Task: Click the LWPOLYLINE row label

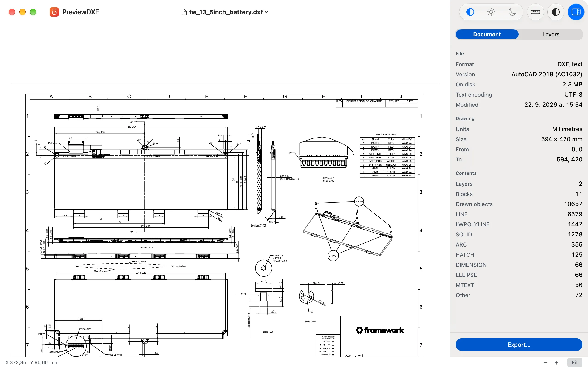Action: tap(473, 224)
